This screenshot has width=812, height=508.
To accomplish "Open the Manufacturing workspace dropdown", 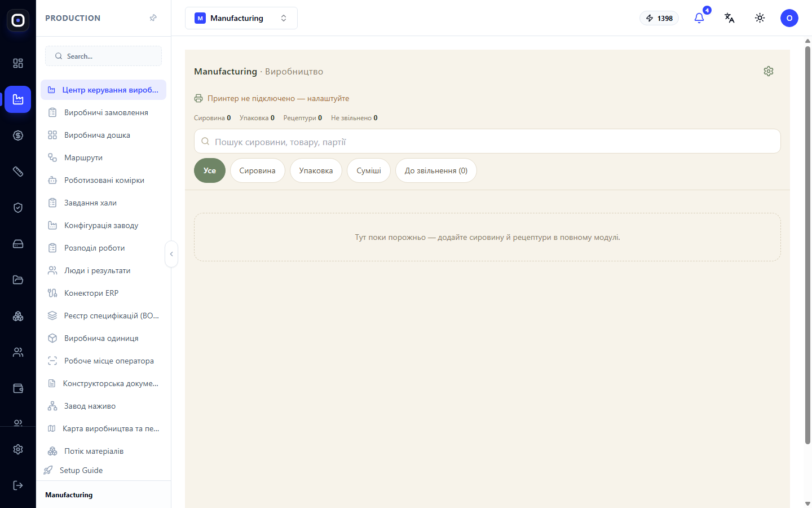I will [241, 18].
